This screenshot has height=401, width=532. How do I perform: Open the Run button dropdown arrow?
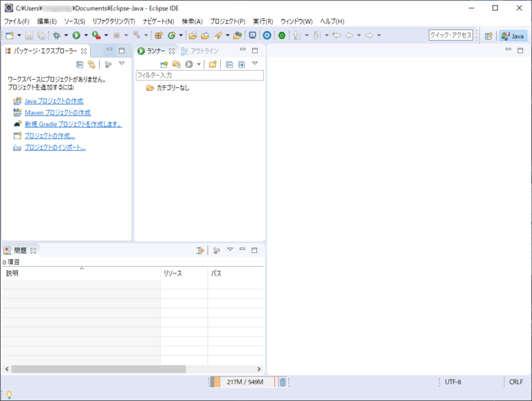click(x=86, y=35)
